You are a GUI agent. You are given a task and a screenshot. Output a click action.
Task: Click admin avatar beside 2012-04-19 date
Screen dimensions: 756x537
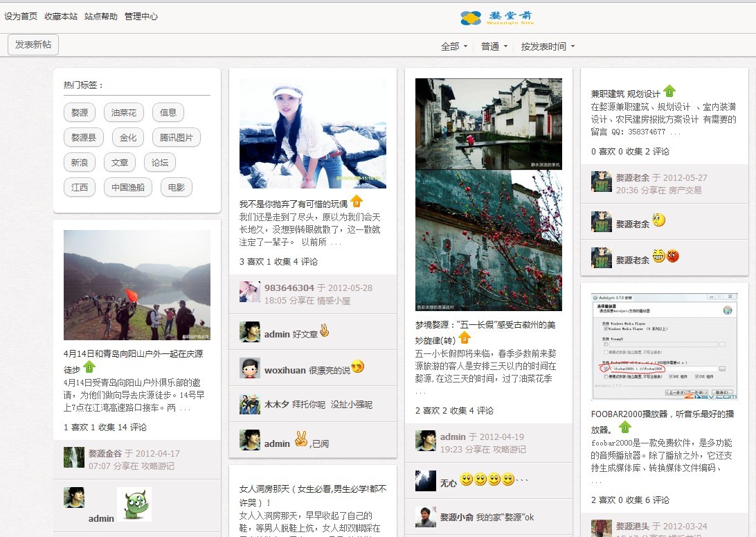click(x=426, y=441)
